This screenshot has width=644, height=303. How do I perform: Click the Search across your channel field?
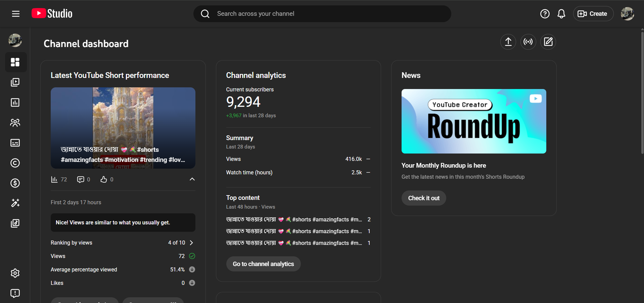pos(322,14)
